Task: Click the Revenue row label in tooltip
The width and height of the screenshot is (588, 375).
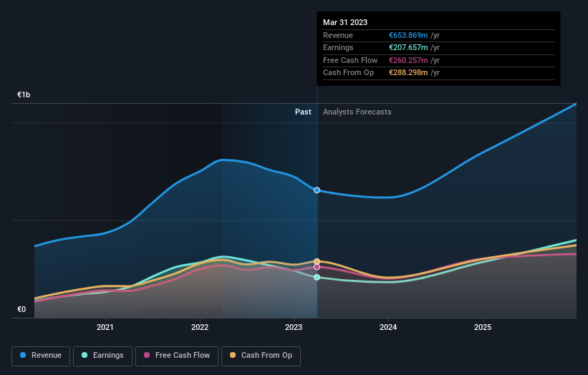Action: [338, 35]
